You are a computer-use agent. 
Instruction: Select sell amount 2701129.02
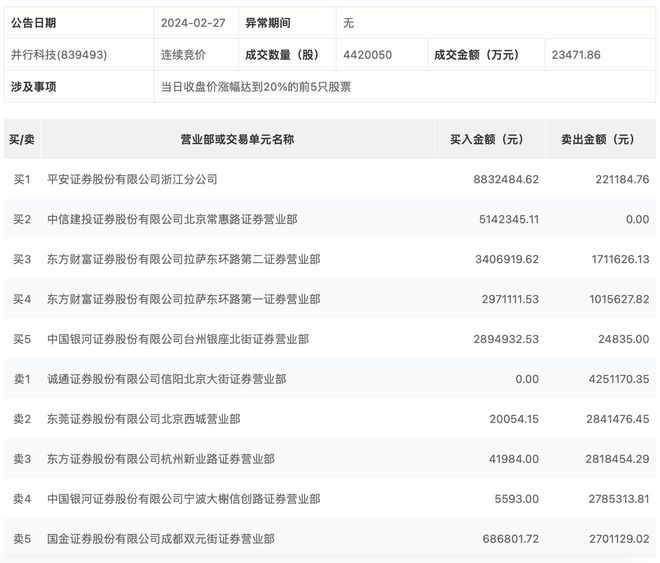pos(619,539)
